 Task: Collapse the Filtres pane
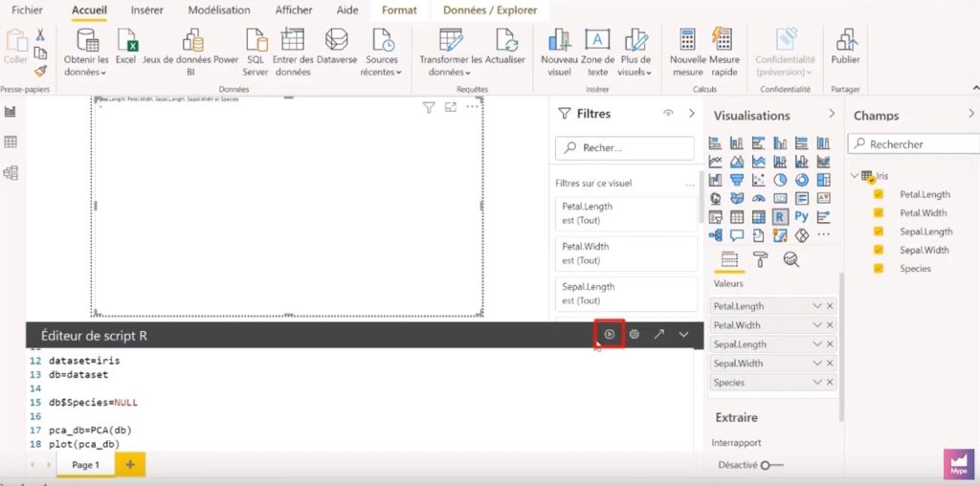coord(691,113)
